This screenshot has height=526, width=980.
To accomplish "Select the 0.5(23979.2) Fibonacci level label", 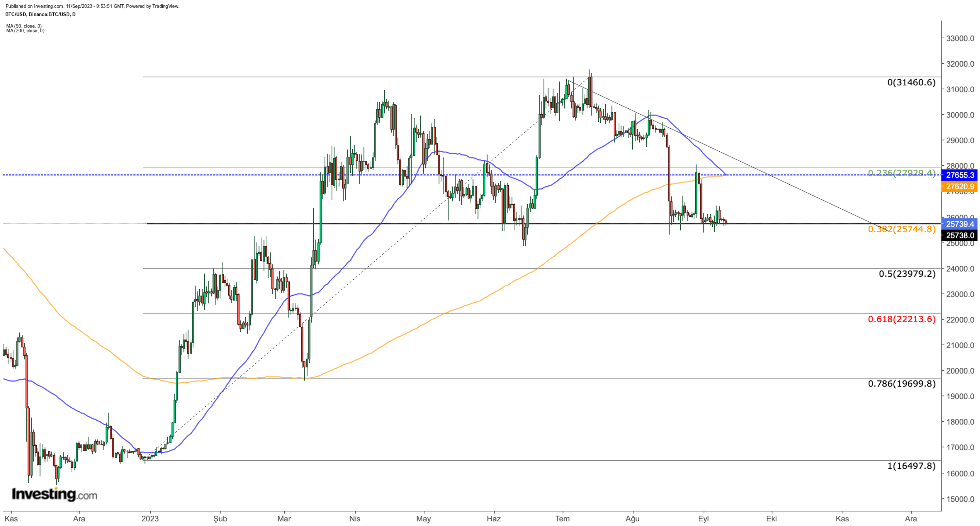I will pos(906,274).
